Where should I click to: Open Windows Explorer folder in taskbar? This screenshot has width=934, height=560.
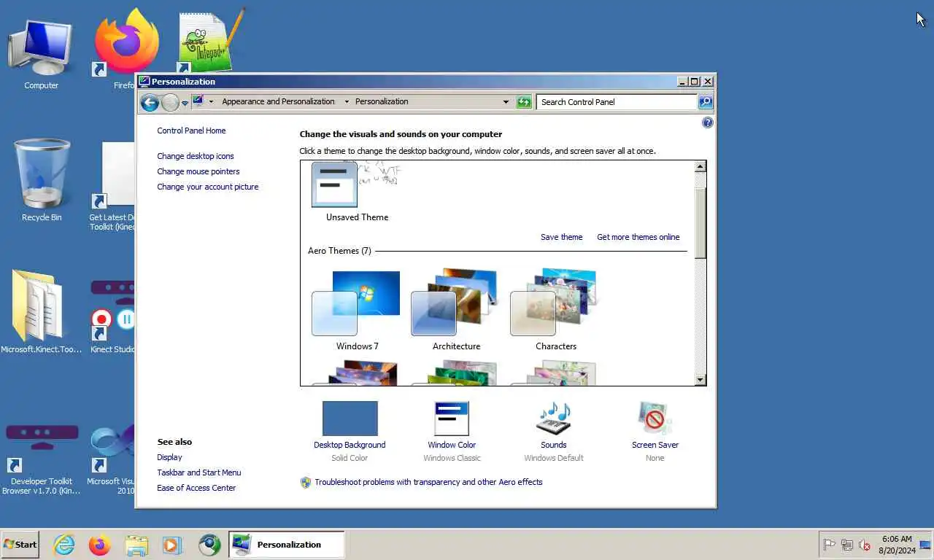[136, 545]
